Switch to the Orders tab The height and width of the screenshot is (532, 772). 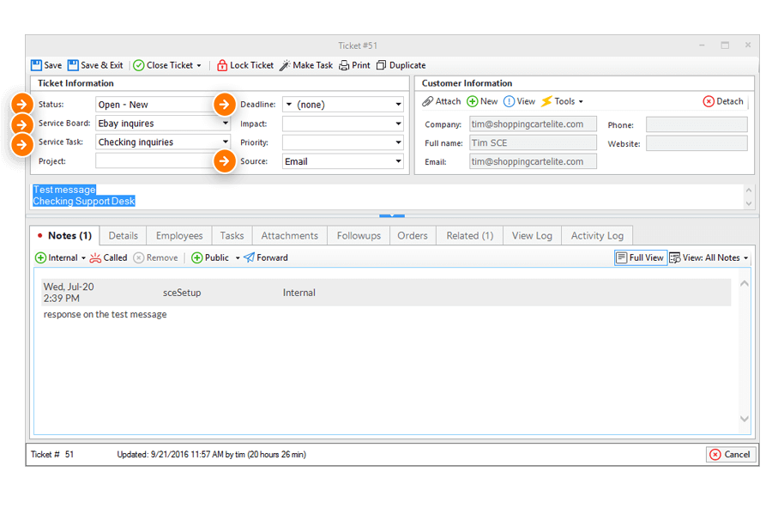tap(413, 235)
